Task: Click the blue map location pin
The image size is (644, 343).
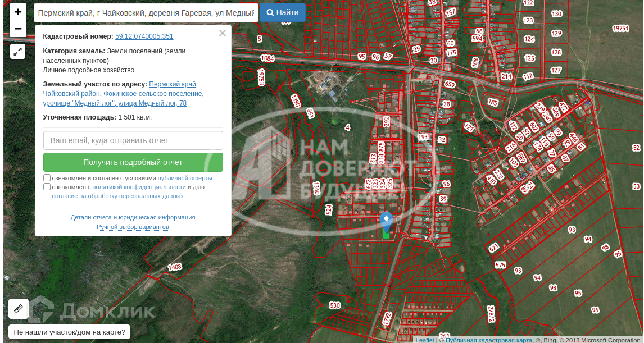Action: (386, 222)
